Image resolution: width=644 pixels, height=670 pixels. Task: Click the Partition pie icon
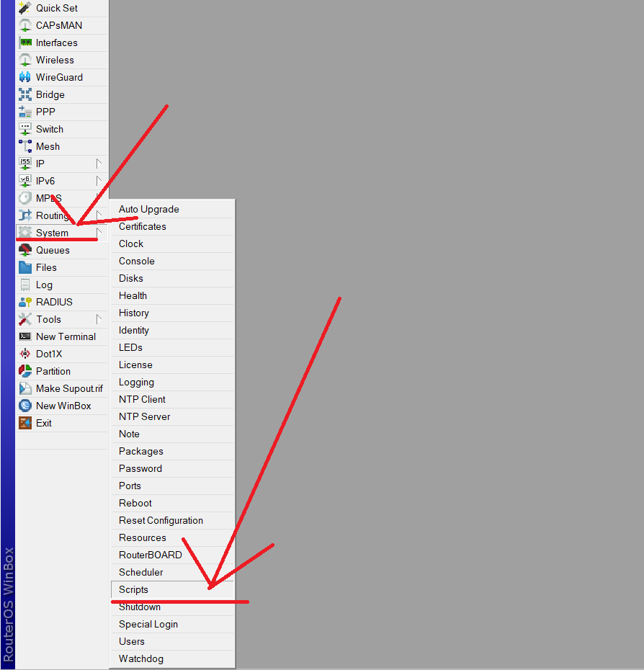point(25,371)
